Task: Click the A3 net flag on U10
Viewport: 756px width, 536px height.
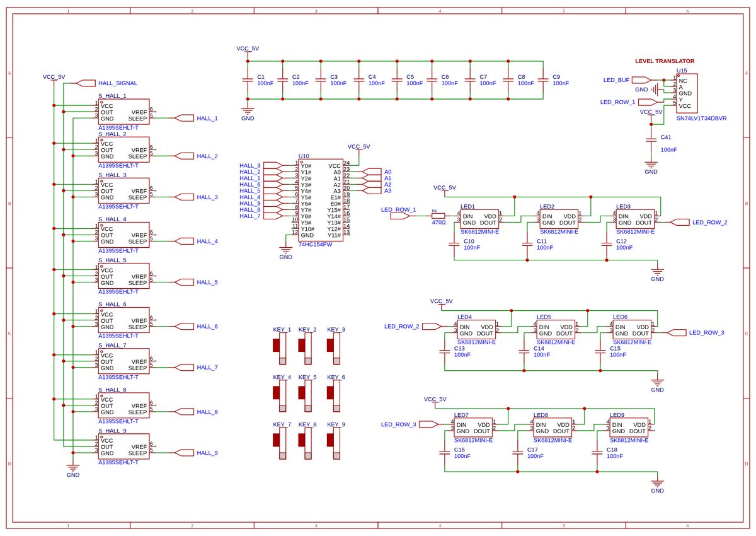Action: (x=372, y=190)
